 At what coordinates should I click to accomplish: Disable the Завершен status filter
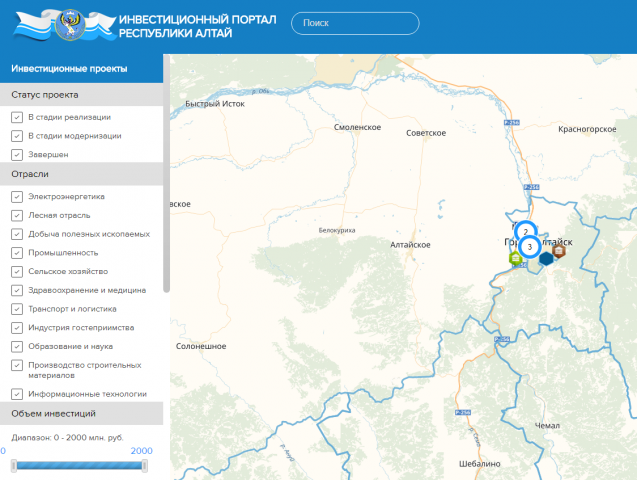[17, 155]
